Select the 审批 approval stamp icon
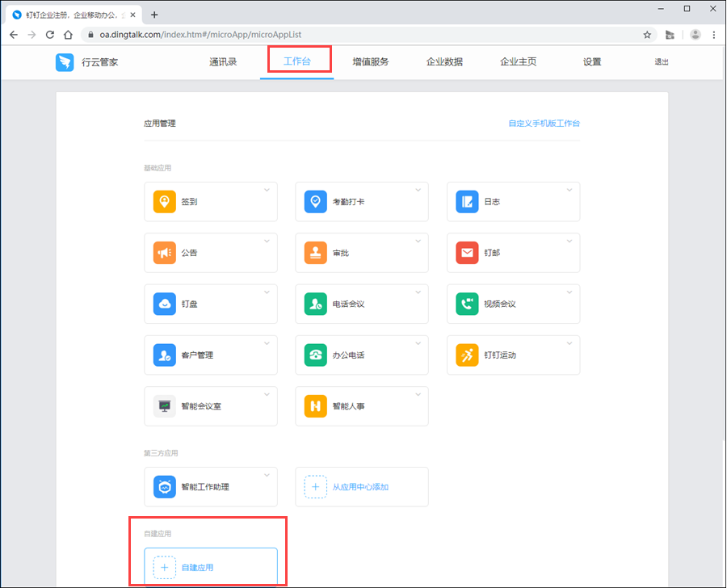727x588 pixels. (x=315, y=253)
